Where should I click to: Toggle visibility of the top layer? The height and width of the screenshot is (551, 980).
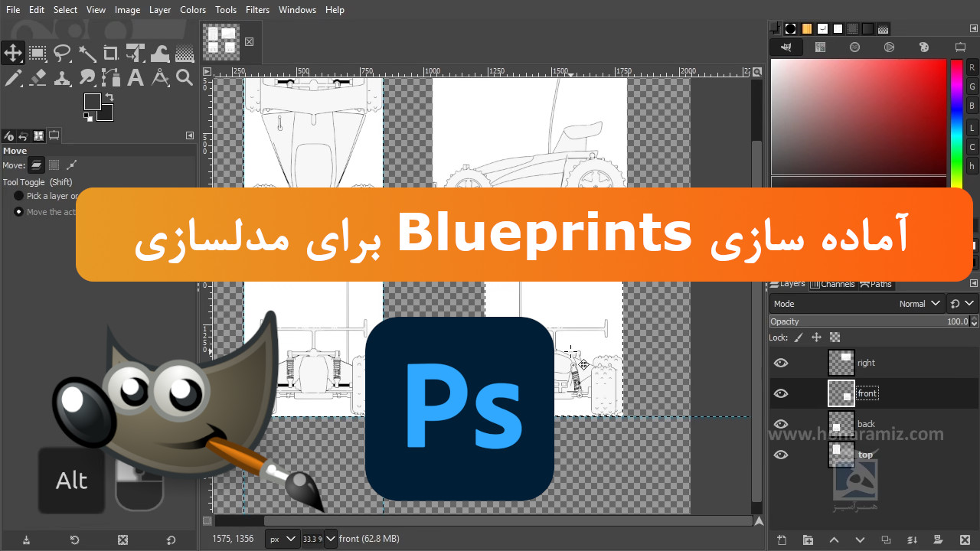pos(781,455)
